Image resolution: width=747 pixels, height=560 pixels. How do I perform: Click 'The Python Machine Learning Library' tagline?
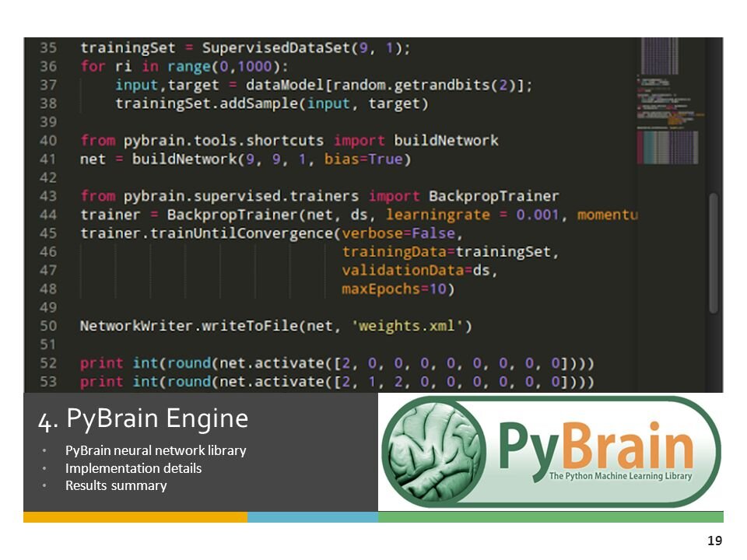click(x=620, y=476)
